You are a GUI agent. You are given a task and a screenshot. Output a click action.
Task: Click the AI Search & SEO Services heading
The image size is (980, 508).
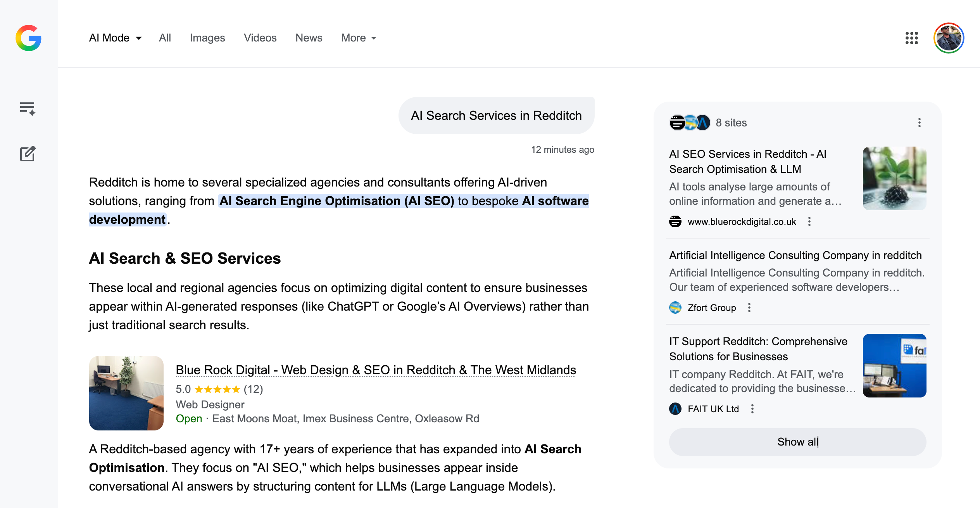coord(185,258)
